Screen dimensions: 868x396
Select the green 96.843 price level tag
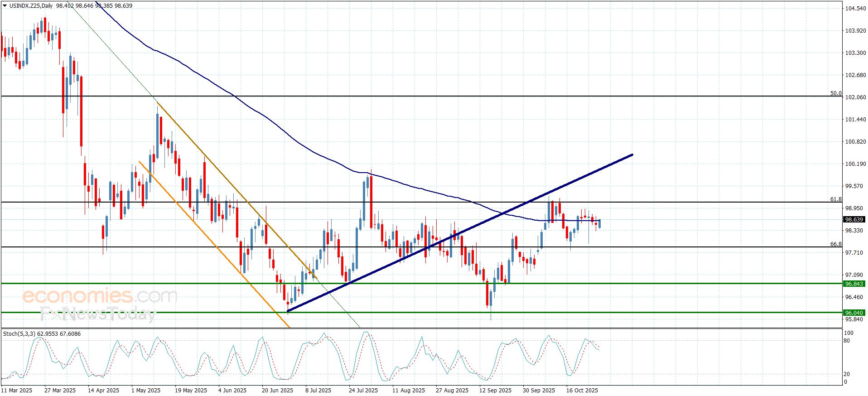click(x=854, y=284)
